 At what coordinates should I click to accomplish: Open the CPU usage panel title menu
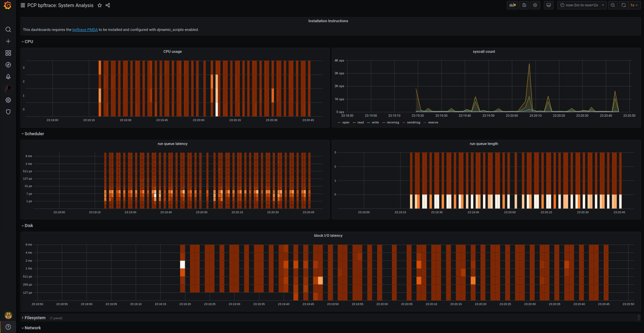click(x=172, y=52)
